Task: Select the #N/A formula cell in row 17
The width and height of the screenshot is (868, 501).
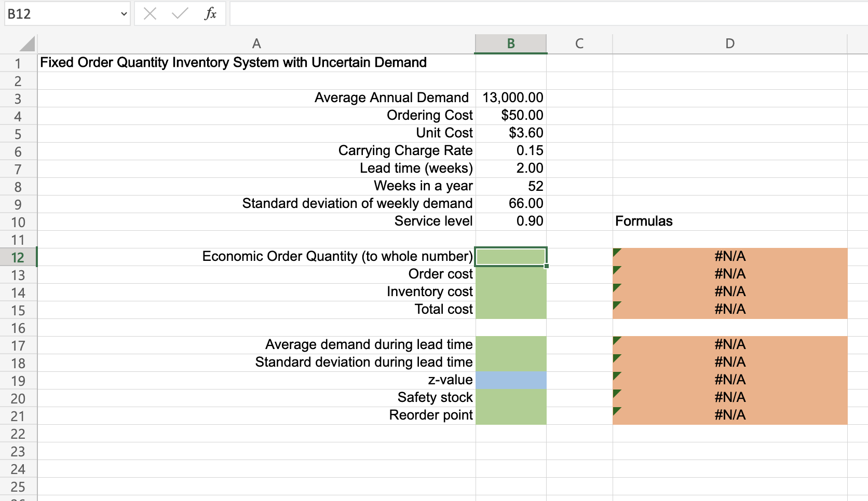Action: 730,345
